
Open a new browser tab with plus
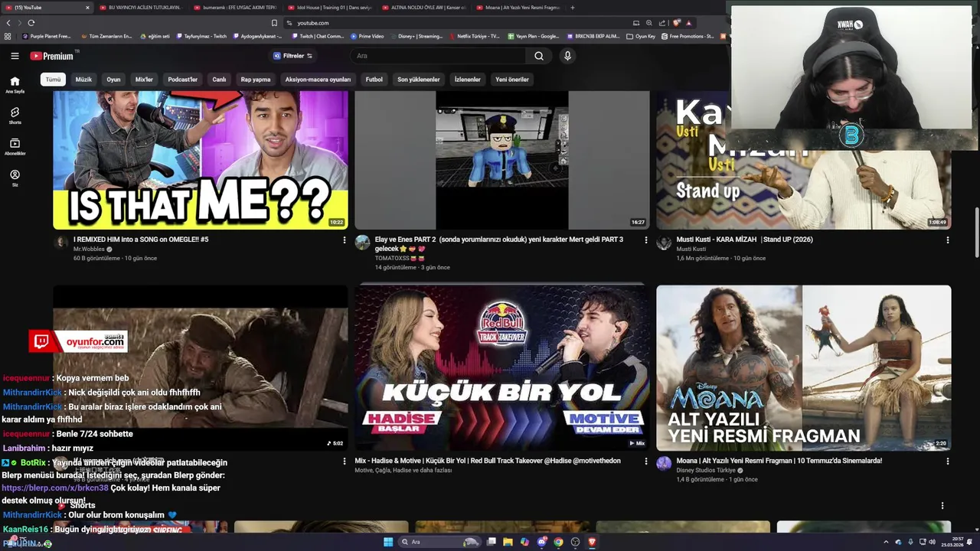pyautogui.click(x=573, y=8)
